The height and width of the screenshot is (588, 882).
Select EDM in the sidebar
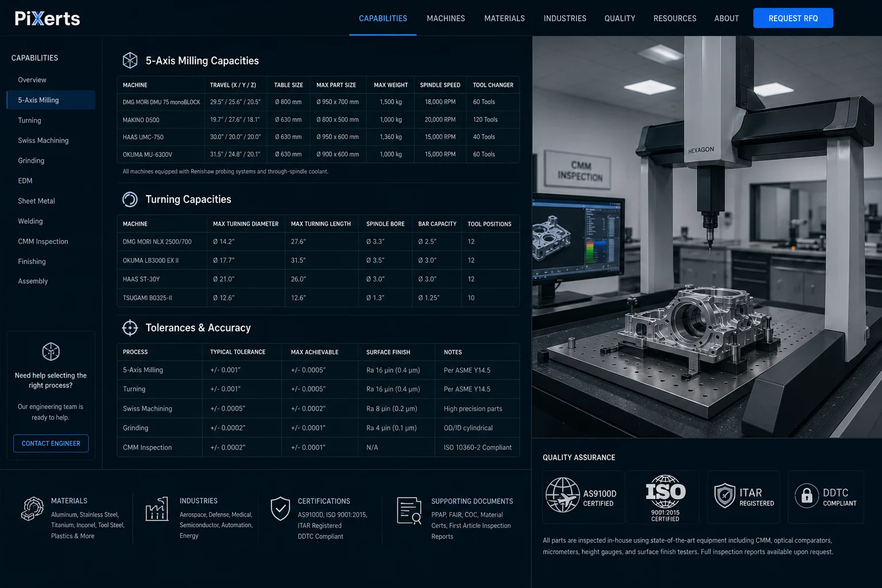[25, 181]
